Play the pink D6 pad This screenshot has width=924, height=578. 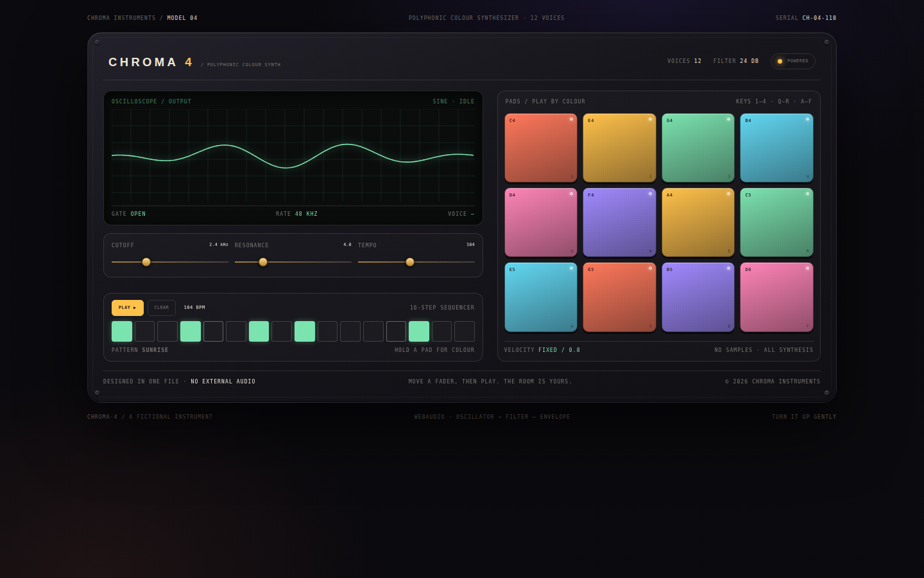[x=776, y=297]
